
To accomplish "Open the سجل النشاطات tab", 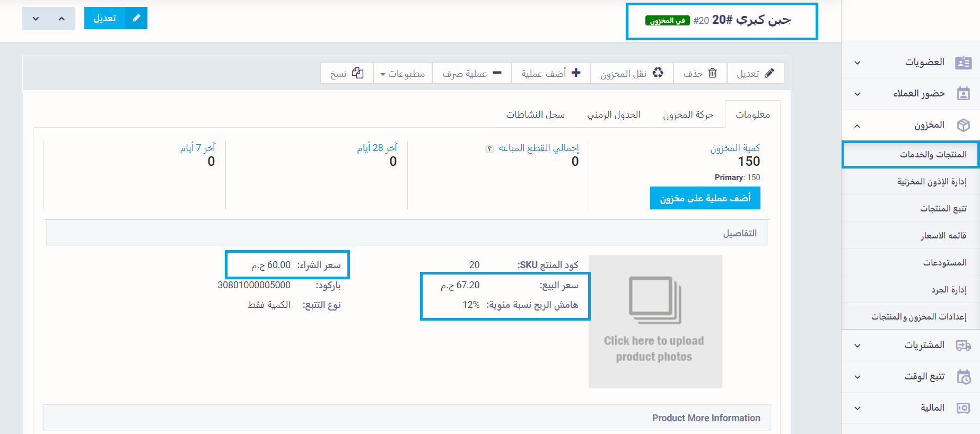I will (535, 115).
